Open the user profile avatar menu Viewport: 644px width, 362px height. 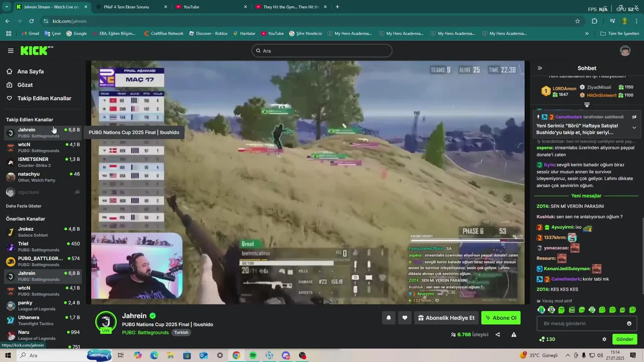click(x=625, y=51)
